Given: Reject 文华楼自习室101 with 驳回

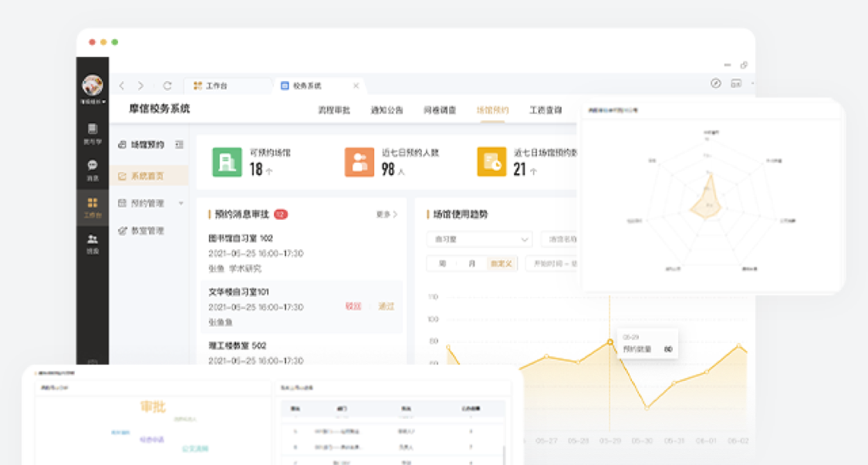Looking at the screenshot, I should tap(353, 306).
